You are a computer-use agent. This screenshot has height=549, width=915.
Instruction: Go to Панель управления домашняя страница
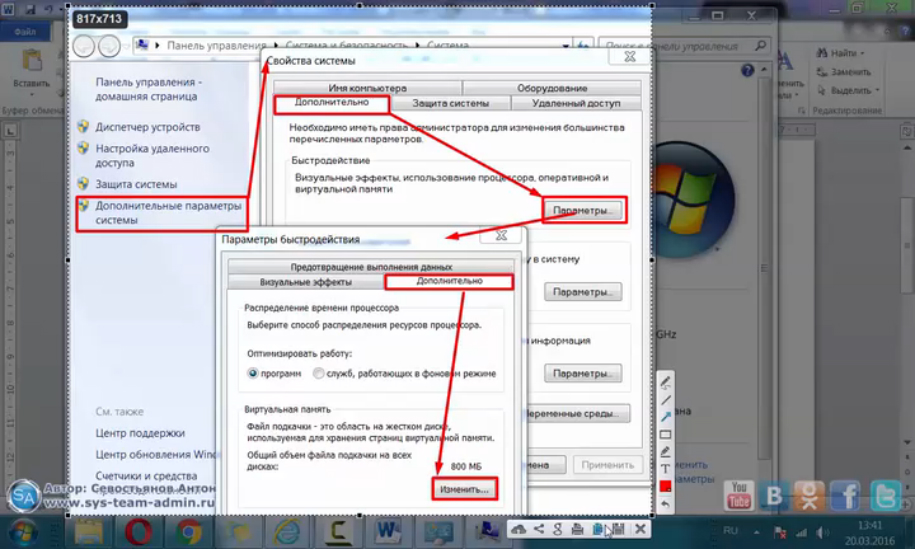point(149,89)
